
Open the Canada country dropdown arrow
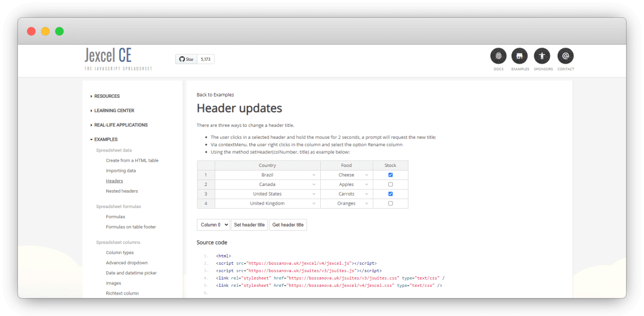pos(314,185)
